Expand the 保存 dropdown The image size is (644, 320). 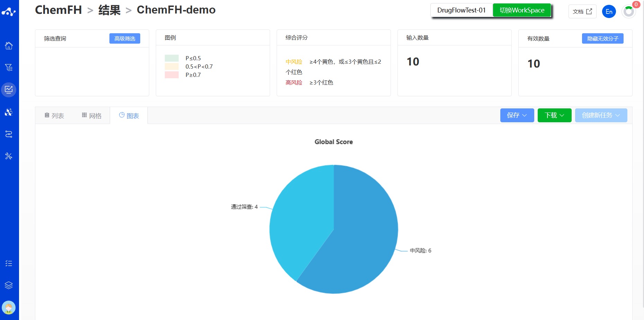click(x=517, y=115)
